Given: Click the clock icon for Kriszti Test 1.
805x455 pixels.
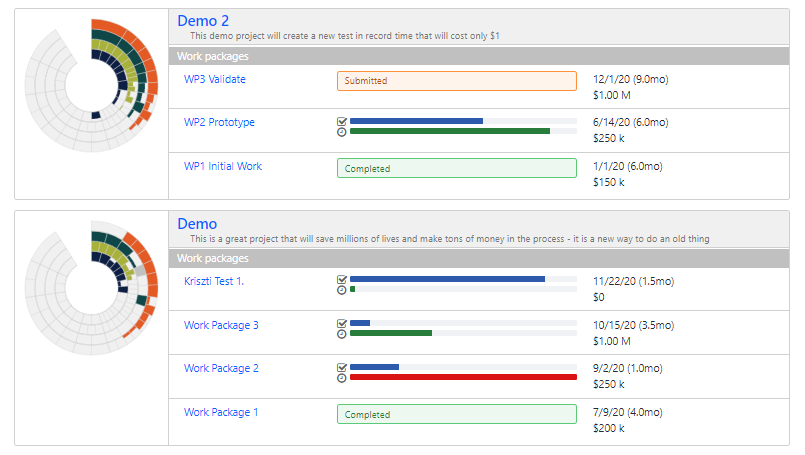Looking at the screenshot, I should pyautogui.click(x=342, y=289).
